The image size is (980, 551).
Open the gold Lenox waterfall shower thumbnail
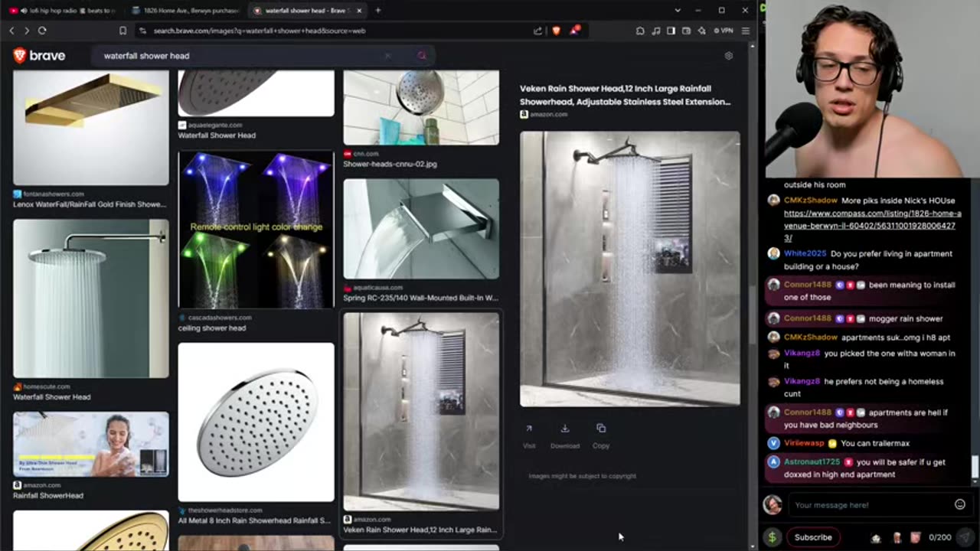91,128
